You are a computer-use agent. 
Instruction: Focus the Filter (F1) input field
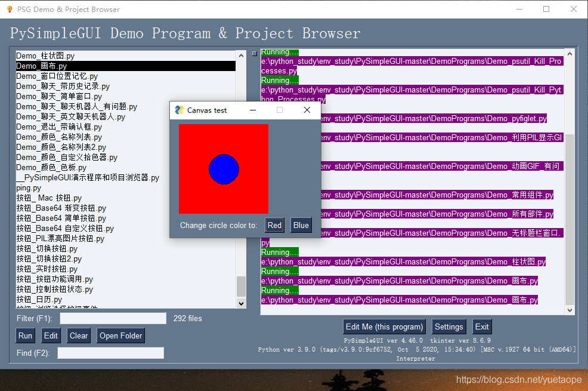click(x=113, y=318)
